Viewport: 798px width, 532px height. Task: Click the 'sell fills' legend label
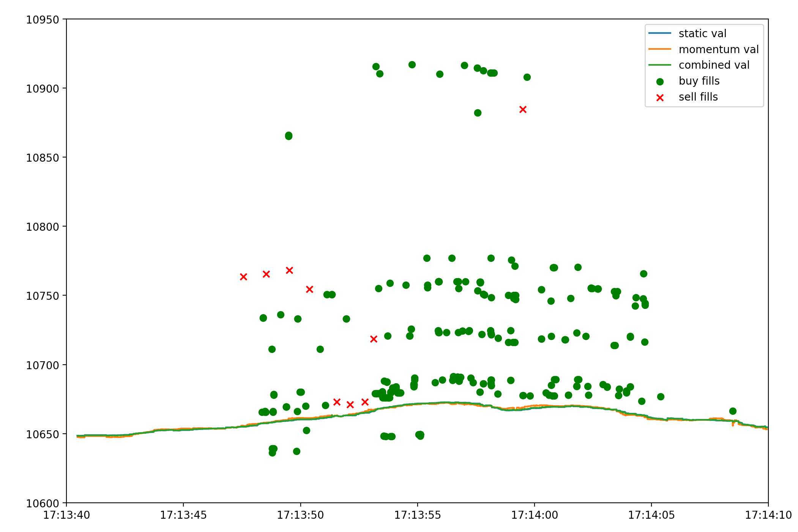pyautogui.click(x=698, y=97)
